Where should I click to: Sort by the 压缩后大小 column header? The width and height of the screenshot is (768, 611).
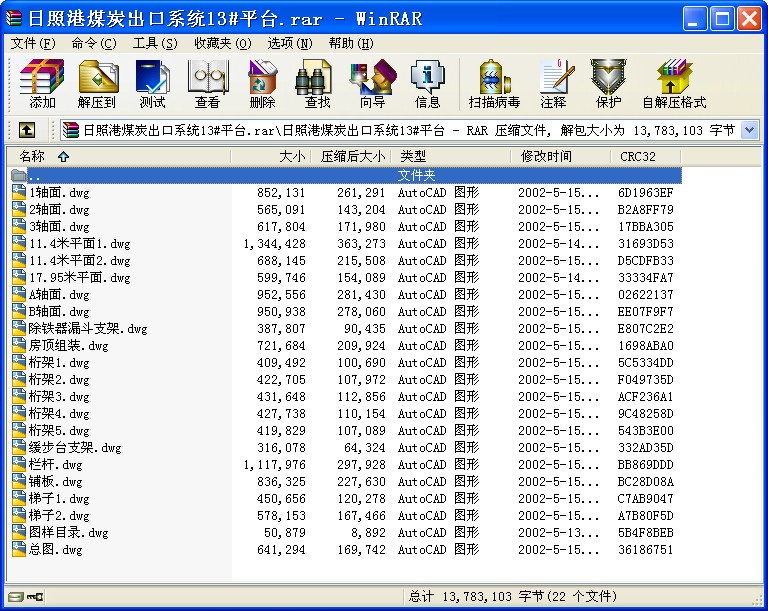351,156
